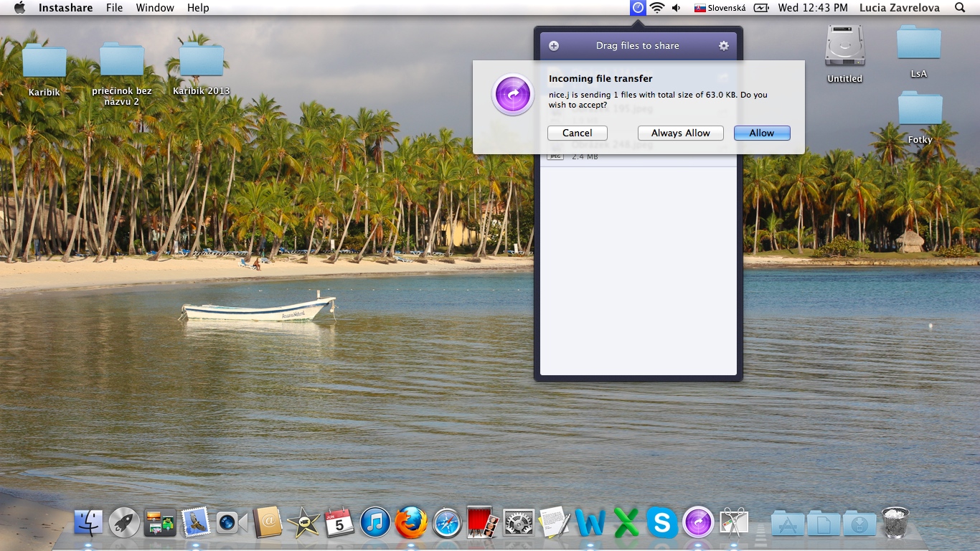This screenshot has height=551, width=980.
Task: Open Launchpad from the Dock
Action: coord(124,522)
